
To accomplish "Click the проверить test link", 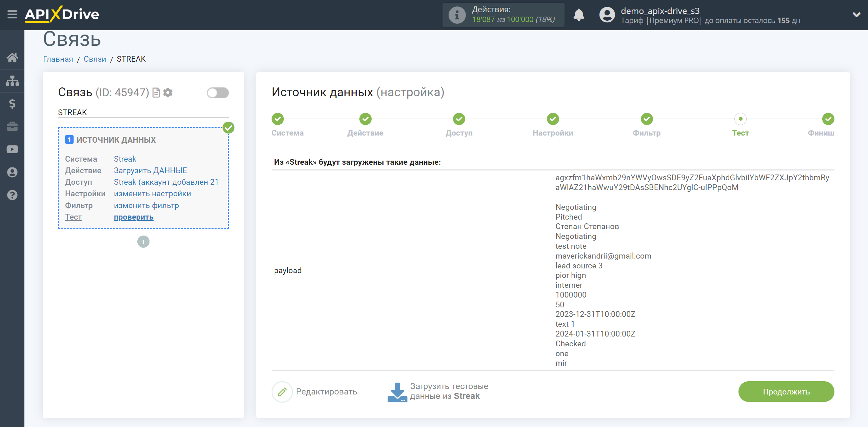I will 134,217.
